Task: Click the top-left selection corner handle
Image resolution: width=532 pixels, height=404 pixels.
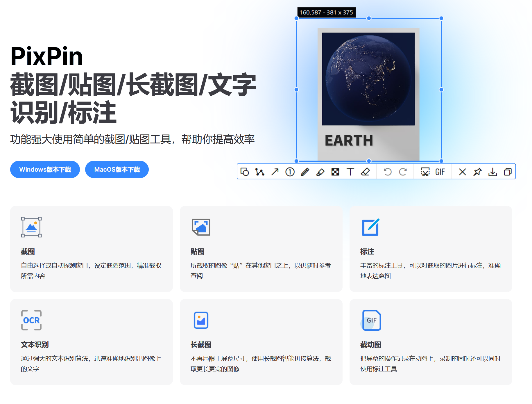Action: (296, 18)
